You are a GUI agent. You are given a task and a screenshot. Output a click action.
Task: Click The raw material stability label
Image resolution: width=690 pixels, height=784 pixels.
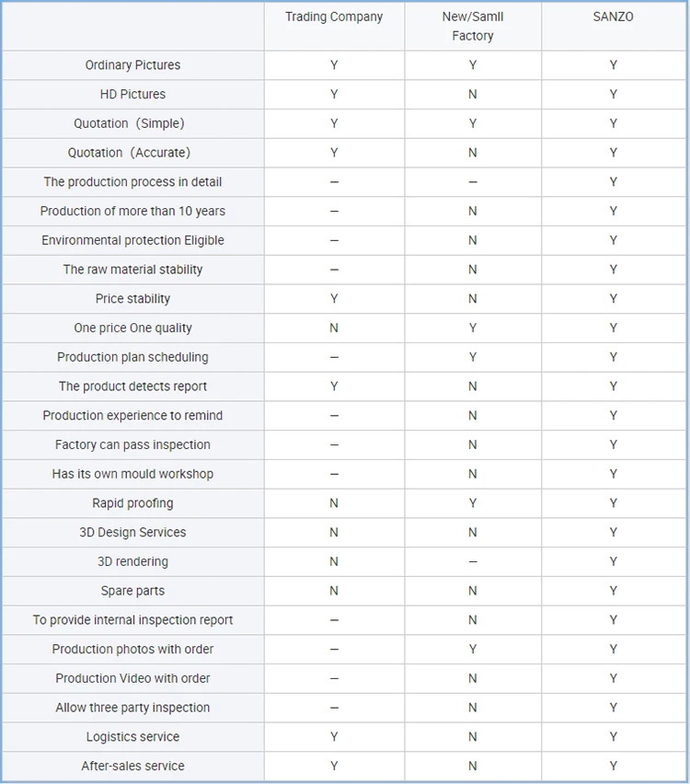coord(132,270)
